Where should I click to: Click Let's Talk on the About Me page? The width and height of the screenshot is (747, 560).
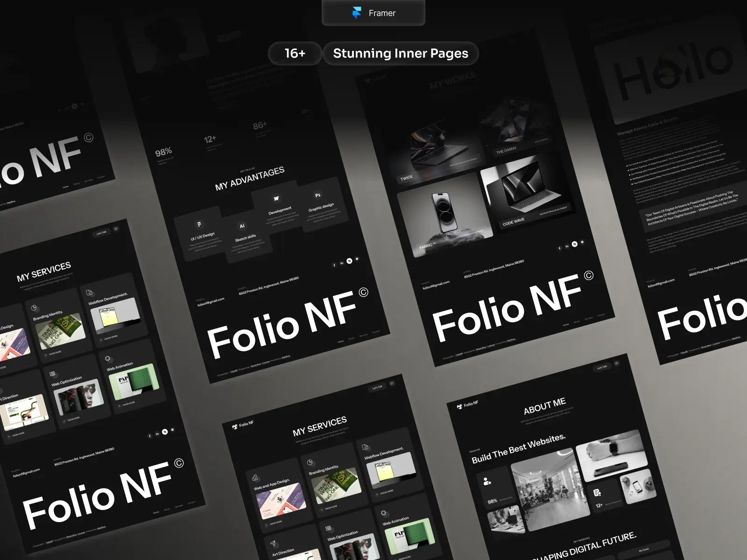coord(602,367)
